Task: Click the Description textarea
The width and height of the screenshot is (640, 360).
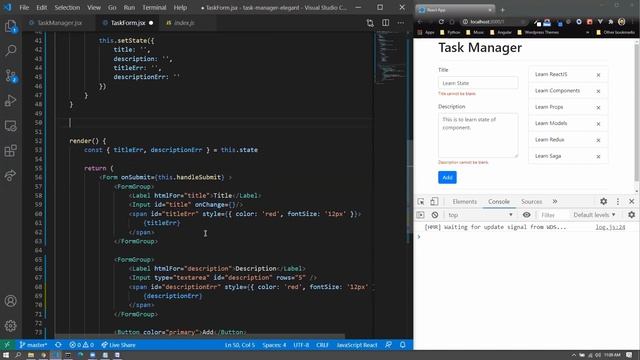Action: [478, 136]
